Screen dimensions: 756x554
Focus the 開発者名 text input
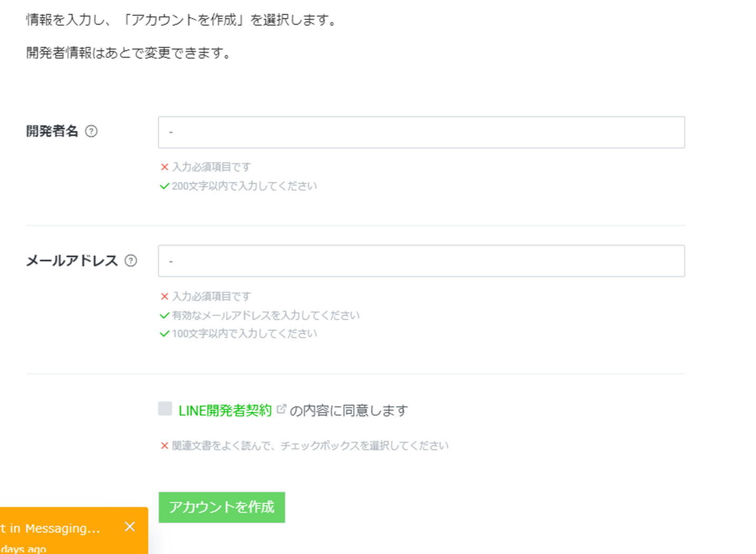421,132
